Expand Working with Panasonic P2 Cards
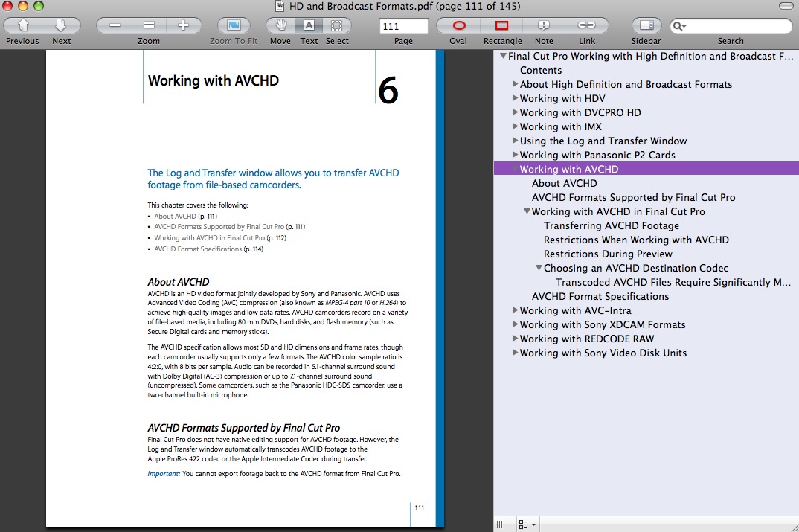Image resolution: width=799 pixels, height=532 pixels. [515, 155]
